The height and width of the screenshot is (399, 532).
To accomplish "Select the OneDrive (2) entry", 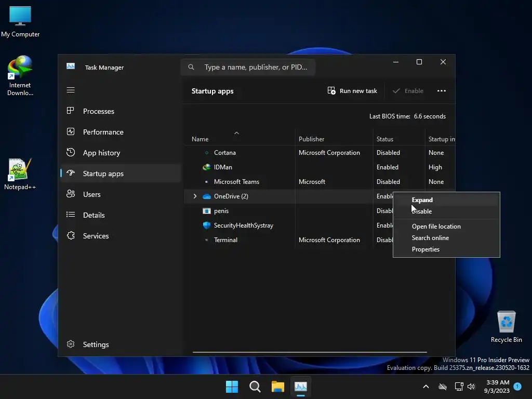I will coord(288,196).
